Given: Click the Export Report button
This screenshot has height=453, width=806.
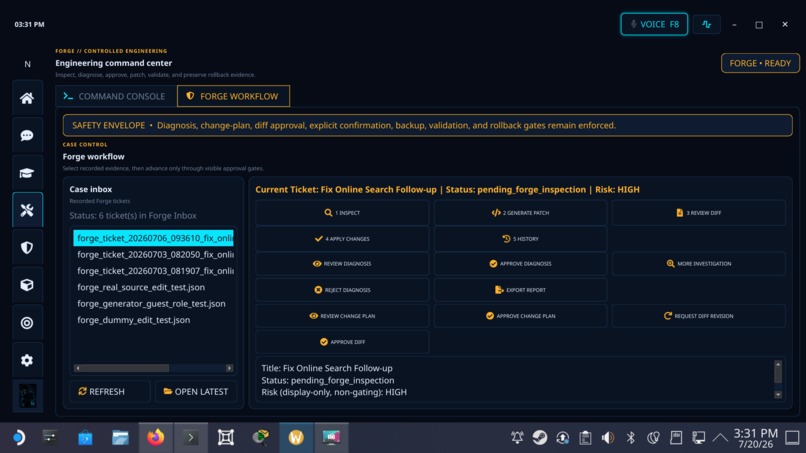Looking at the screenshot, I should (x=520, y=289).
